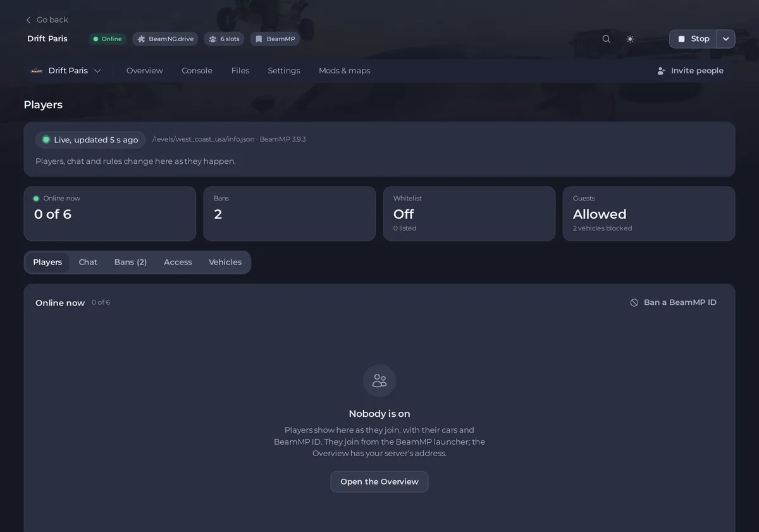Go back using the back arrow link

coord(47,20)
